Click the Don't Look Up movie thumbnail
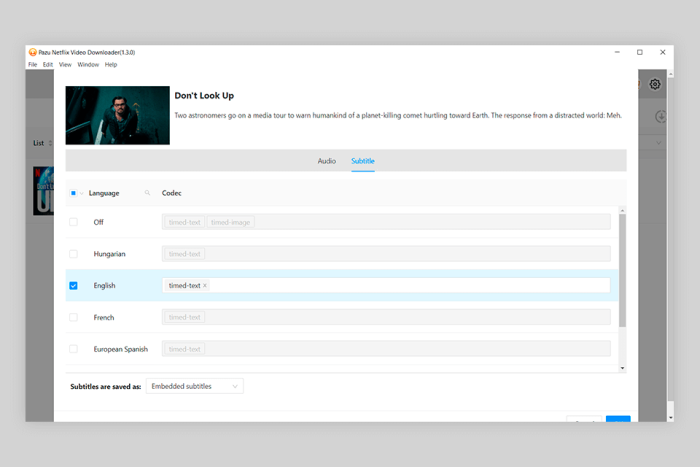700x467 pixels. [117, 115]
